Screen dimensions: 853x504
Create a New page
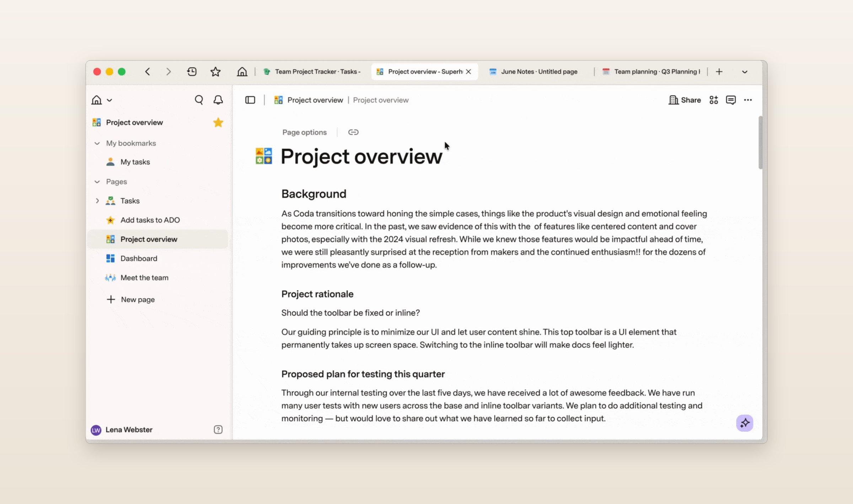click(x=130, y=300)
